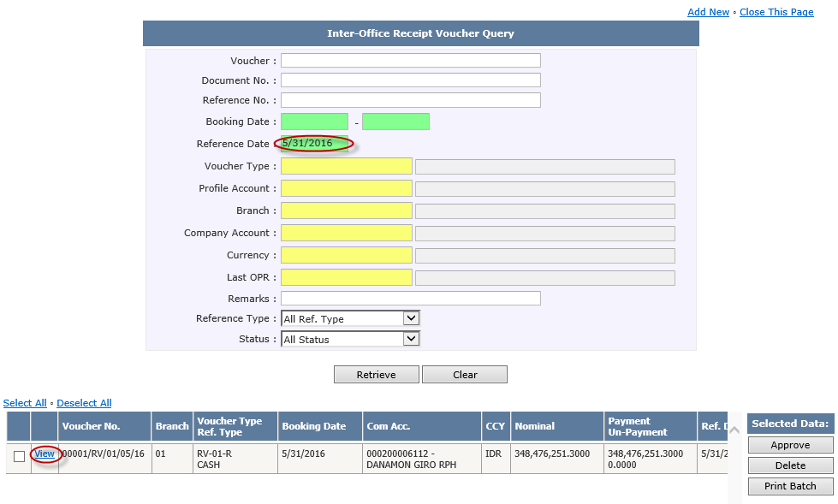Click the yellow Currency lookup field
838x504 pixels.
346,255
